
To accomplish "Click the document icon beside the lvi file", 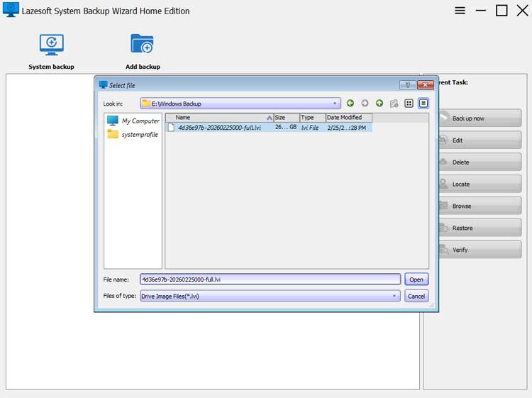I will tap(172, 128).
